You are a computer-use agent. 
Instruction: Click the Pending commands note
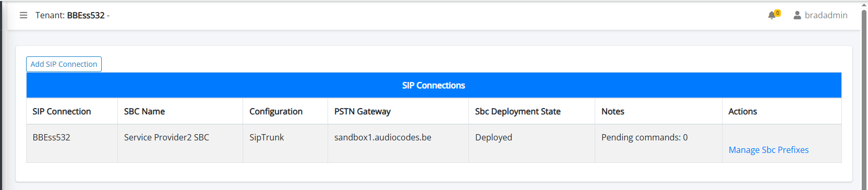coord(644,137)
